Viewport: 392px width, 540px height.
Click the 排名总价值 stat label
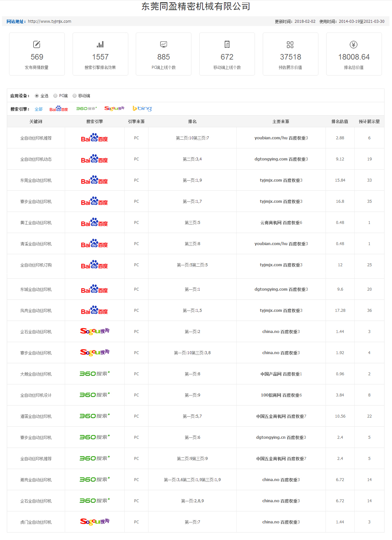point(354,67)
